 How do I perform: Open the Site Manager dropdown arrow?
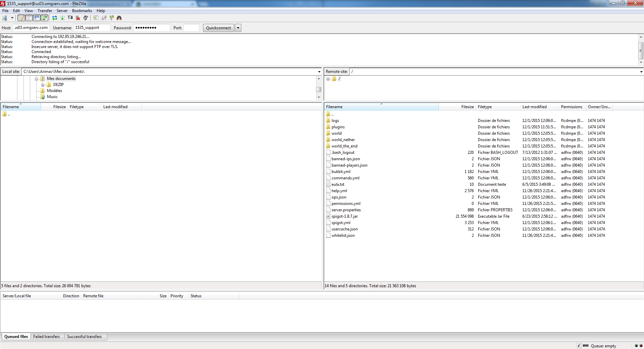pyautogui.click(x=12, y=18)
